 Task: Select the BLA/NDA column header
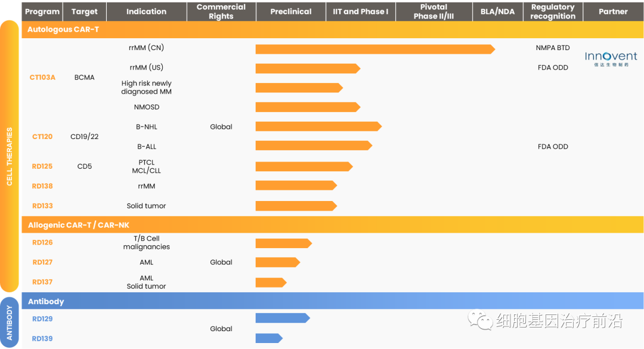click(x=497, y=11)
